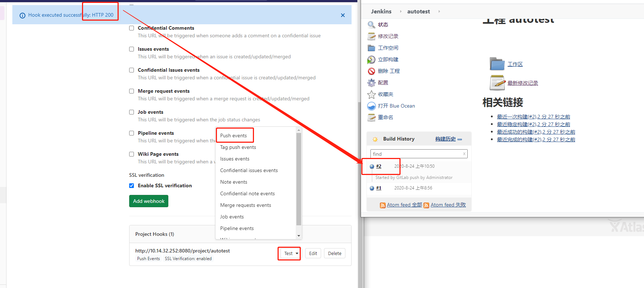Image resolution: width=644 pixels, height=288 pixels.
Task: Toggle the Pipeline events checkbox
Action: (132, 133)
